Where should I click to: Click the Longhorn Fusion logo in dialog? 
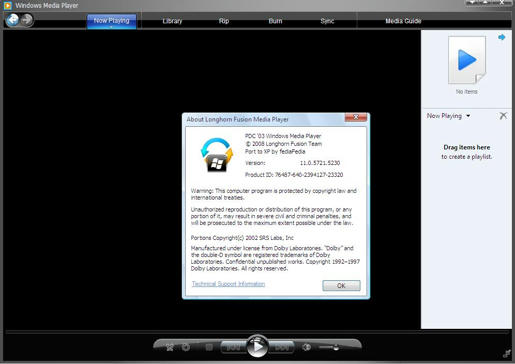tap(217, 155)
